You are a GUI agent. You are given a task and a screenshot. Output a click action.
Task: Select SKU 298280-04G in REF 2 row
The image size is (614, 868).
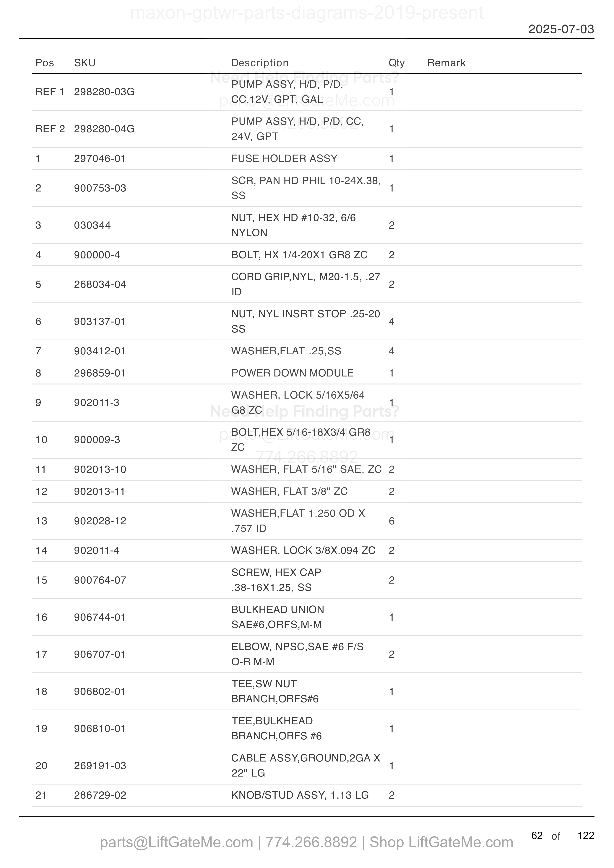tap(104, 129)
